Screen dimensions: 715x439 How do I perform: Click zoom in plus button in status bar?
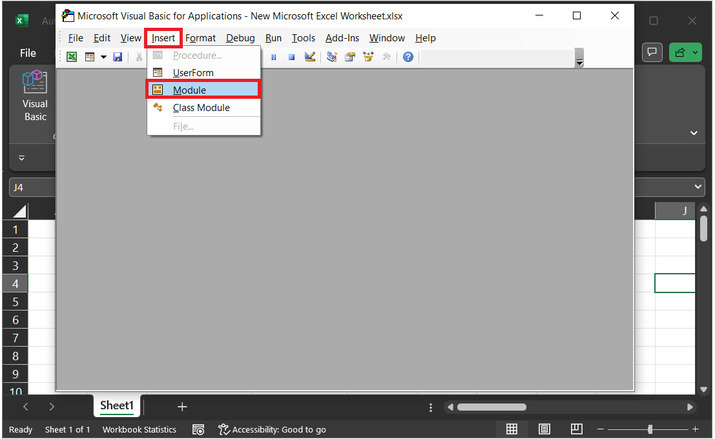point(695,429)
